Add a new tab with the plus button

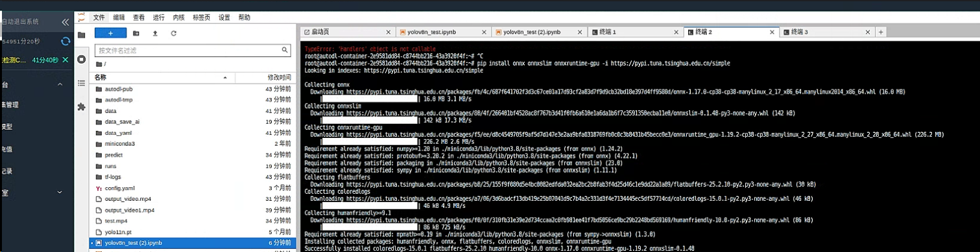(881, 32)
